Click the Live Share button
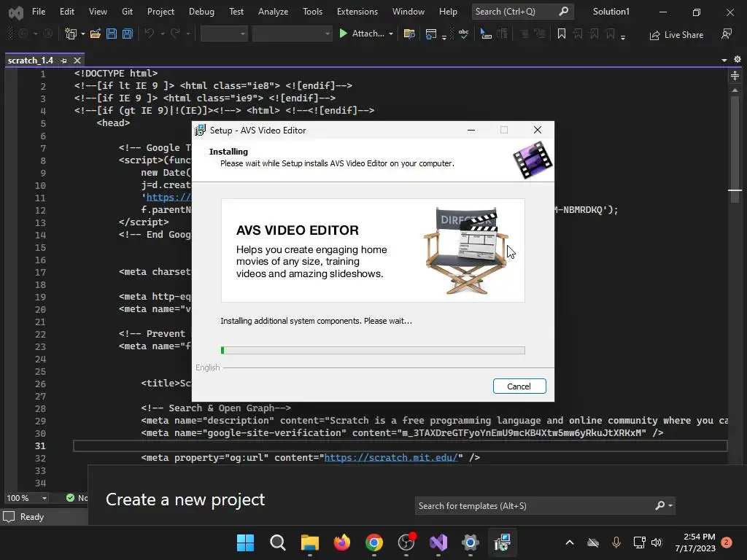The width and height of the screenshot is (747, 560). point(676,35)
